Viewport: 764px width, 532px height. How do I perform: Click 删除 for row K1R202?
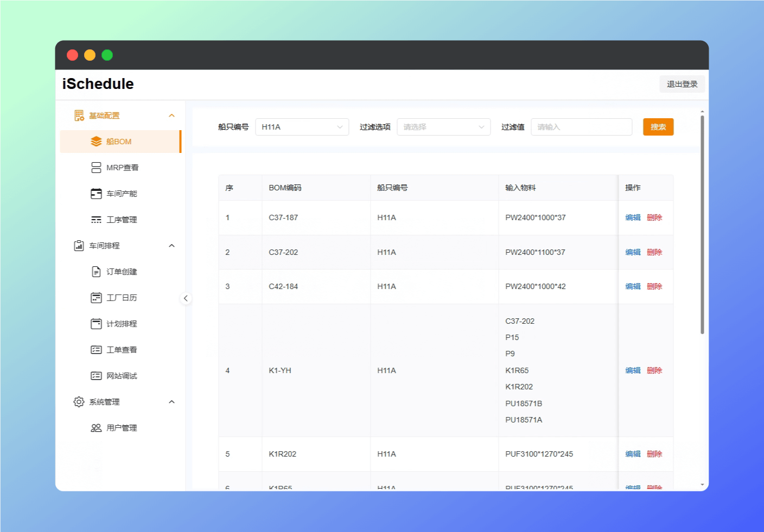pos(654,454)
